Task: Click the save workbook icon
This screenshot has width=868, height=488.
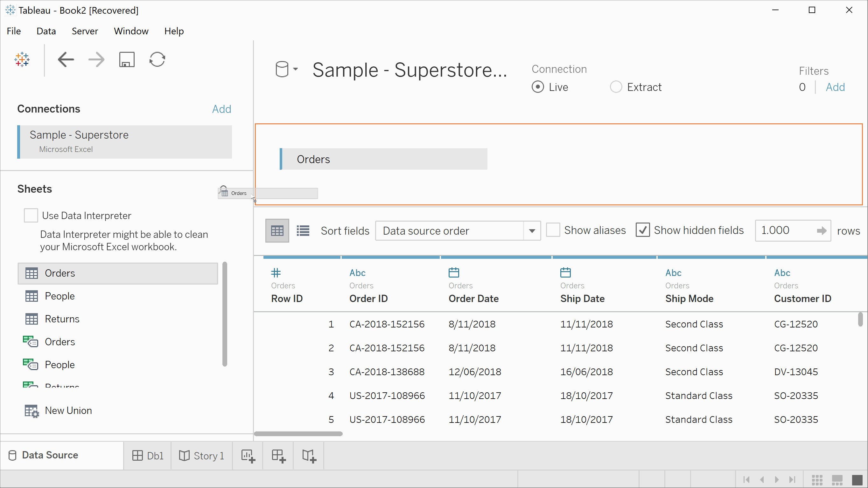Action: (126, 59)
